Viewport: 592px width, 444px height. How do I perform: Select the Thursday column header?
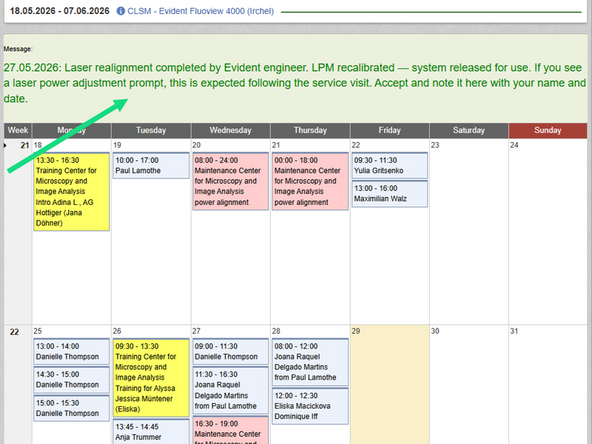point(310,130)
